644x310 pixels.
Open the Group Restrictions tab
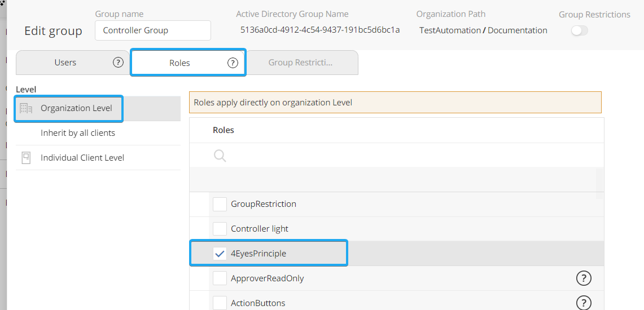pyautogui.click(x=300, y=63)
